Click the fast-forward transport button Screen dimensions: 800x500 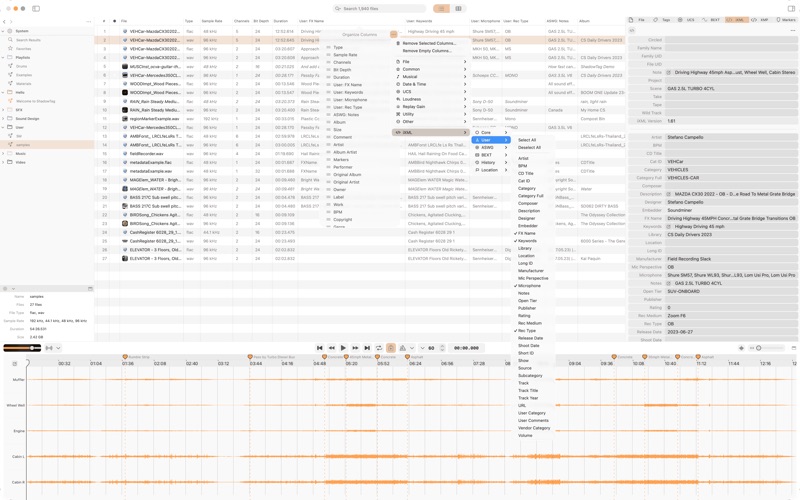coord(355,348)
